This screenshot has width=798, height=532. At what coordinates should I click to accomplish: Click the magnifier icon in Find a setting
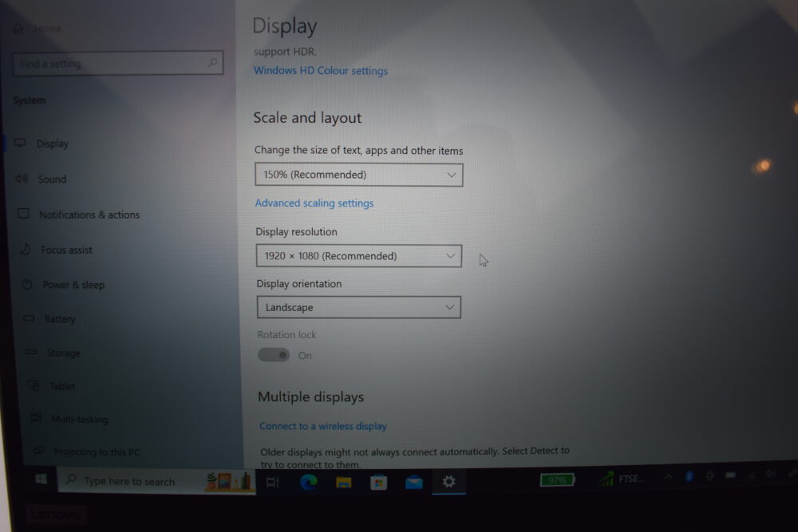pyautogui.click(x=213, y=62)
